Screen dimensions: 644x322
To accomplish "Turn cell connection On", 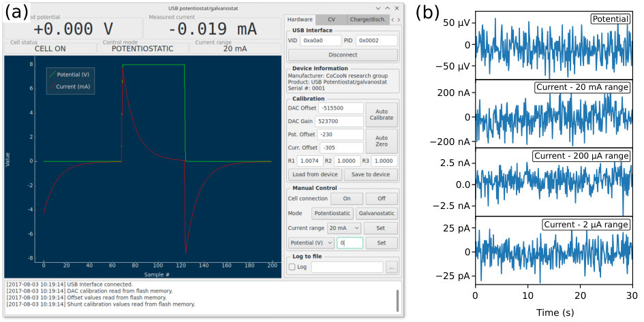I will pos(347,199).
